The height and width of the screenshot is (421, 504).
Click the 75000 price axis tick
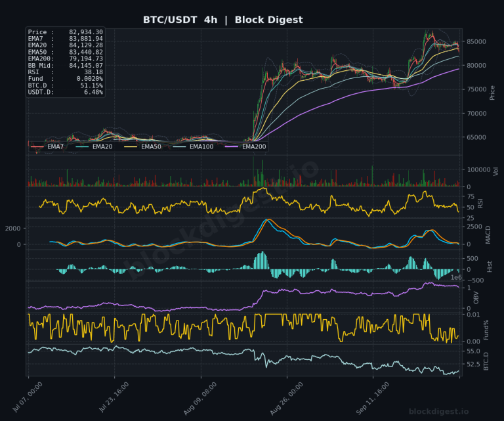[x=476, y=89]
